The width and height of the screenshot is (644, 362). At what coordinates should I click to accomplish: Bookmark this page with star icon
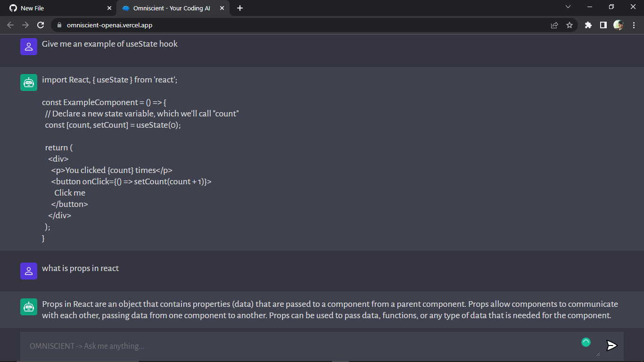click(570, 25)
